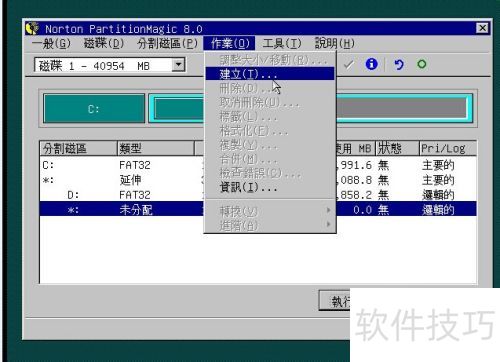
Task: Click the Norton PartitionMagic title bar icon
Action: pyautogui.click(x=32, y=28)
